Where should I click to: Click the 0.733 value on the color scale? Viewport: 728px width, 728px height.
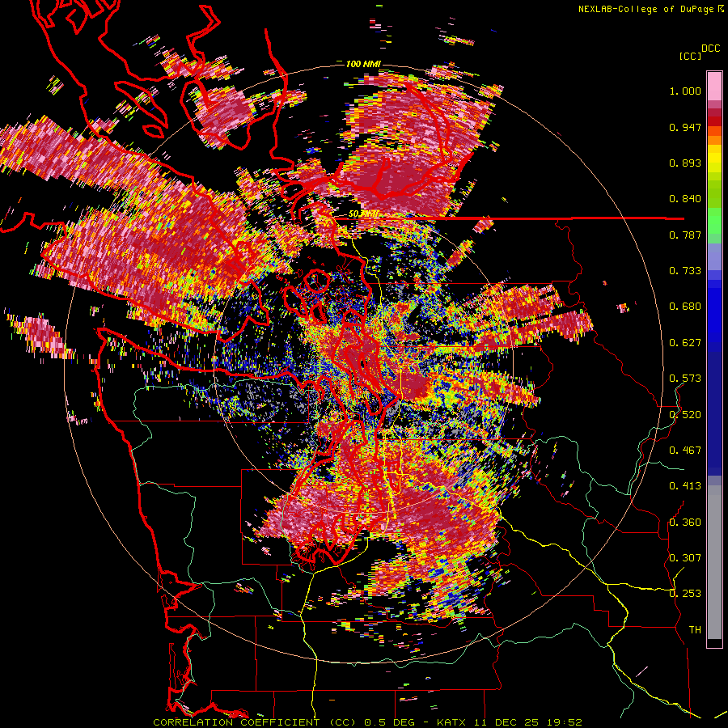pos(685,271)
